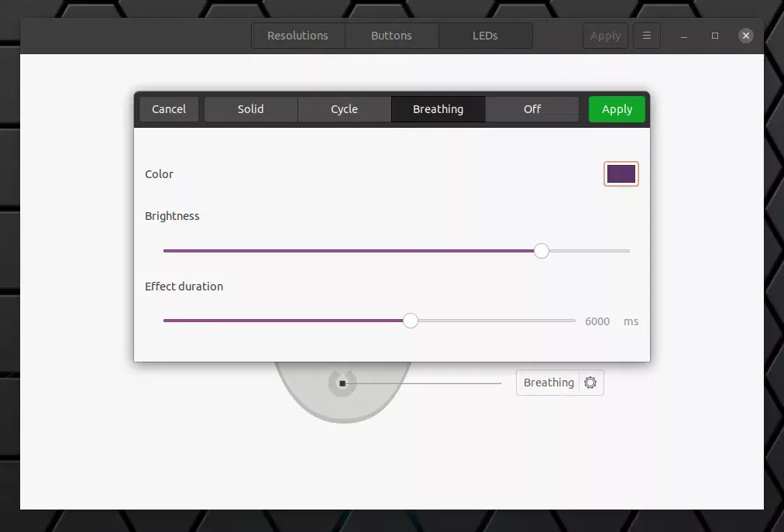The width and height of the screenshot is (784, 532).
Task: Select the Cycle LED mode
Action: coord(345,109)
